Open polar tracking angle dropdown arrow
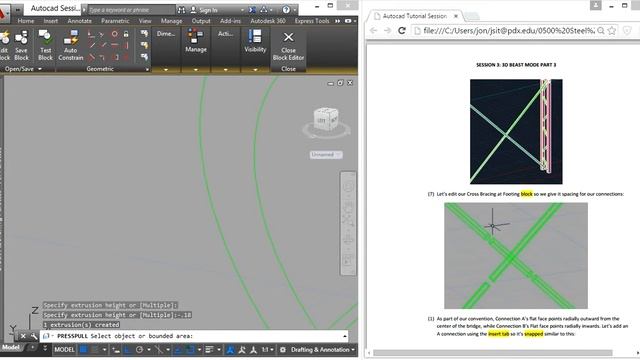The width and height of the screenshot is (640, 360). coord(149,350)
